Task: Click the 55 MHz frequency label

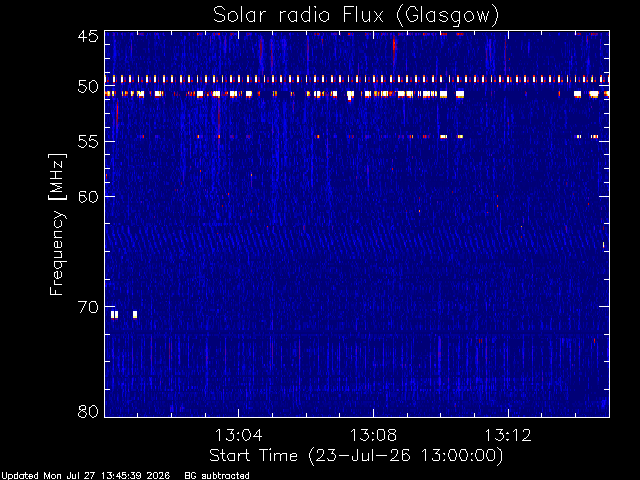Action: (x=88, y=142)
